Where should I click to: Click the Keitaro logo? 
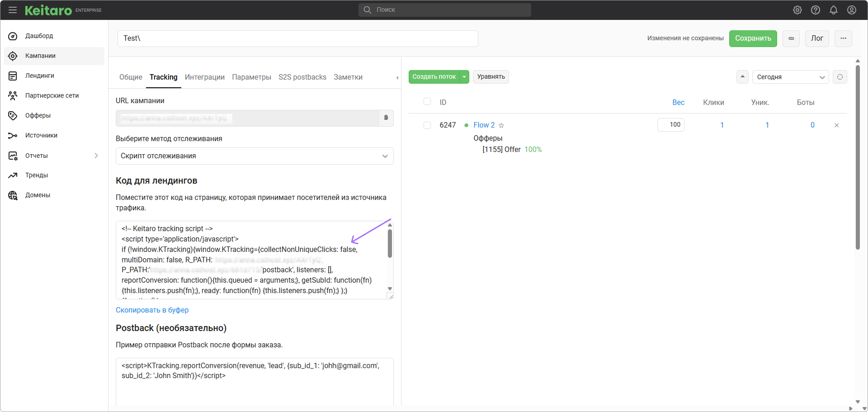(48, 10)
